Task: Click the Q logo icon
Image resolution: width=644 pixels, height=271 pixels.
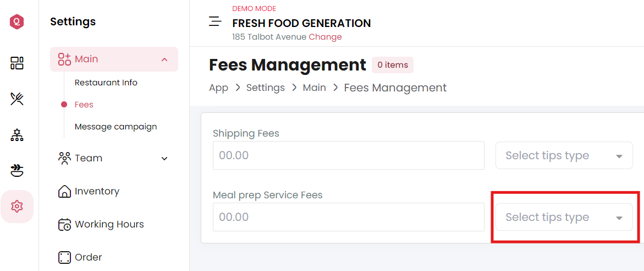Action: [17, 22]
